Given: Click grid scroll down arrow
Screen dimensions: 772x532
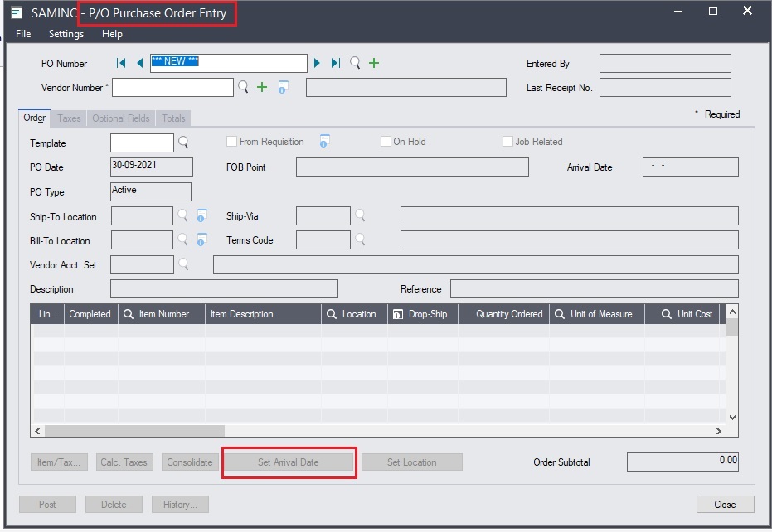Looking at the screenshot, I should coord(733,418).
